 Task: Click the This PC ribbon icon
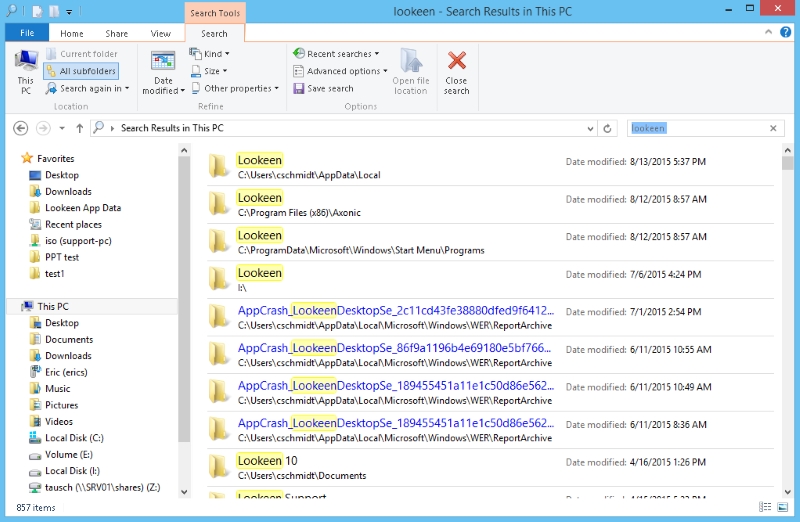pos(25,64)
